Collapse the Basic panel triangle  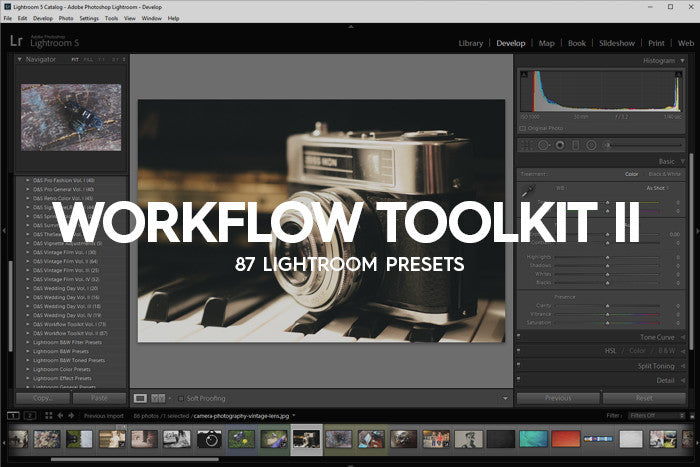[x=682, y=161]
